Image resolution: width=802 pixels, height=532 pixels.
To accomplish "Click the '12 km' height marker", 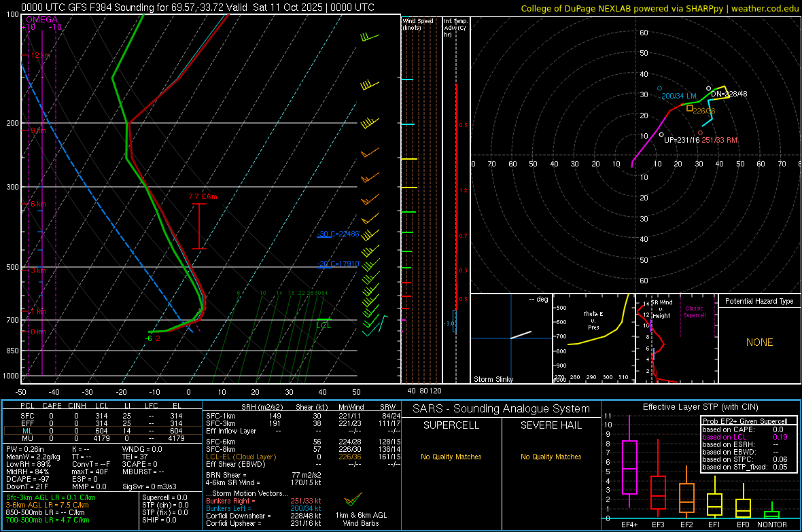I will 40,55.
